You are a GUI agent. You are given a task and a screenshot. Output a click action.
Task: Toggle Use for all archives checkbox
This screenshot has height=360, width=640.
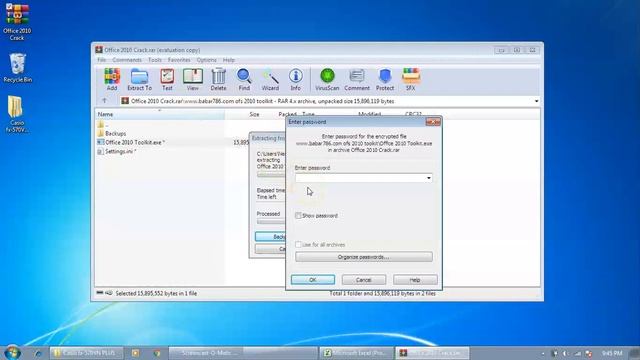coord(298,244)
